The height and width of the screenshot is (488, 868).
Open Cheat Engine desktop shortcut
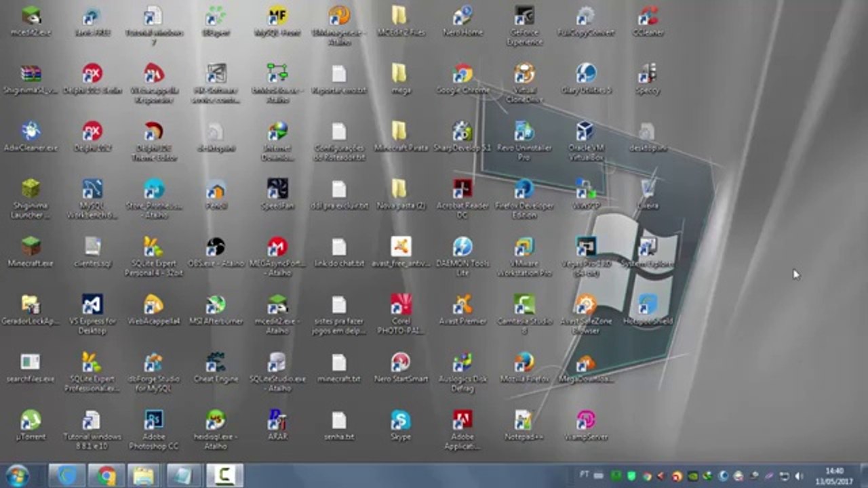pyautogui.click(x=216, y=367)
